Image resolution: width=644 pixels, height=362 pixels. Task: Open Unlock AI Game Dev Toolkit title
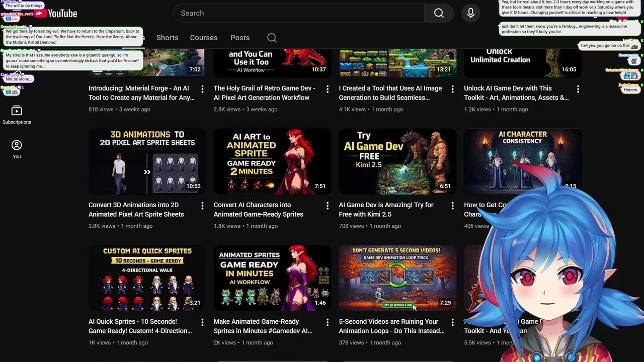516,93
